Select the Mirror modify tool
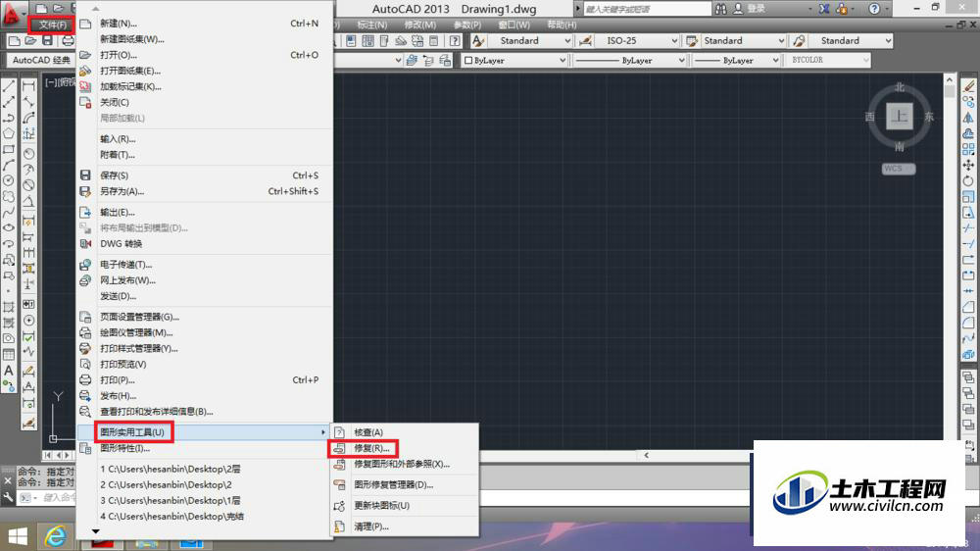Image resolution: width=980 pixels, height=551 pixels. 968,118
